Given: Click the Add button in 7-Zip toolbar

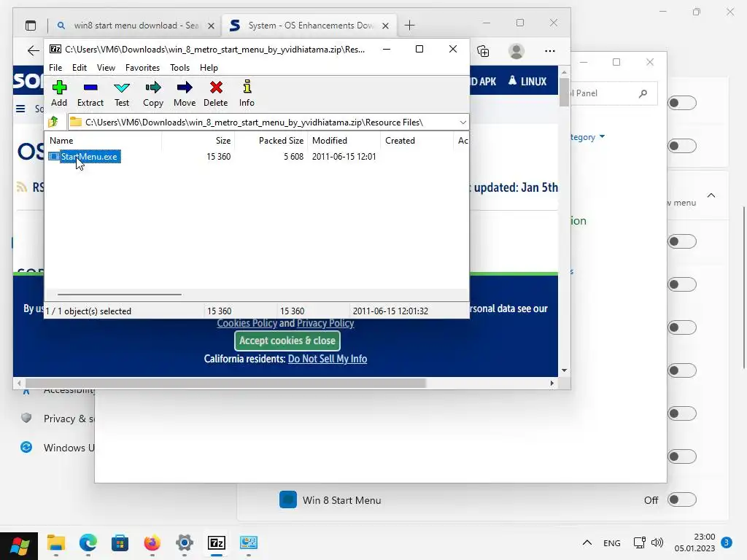Looking at the screenshot, I should point(59,93).
